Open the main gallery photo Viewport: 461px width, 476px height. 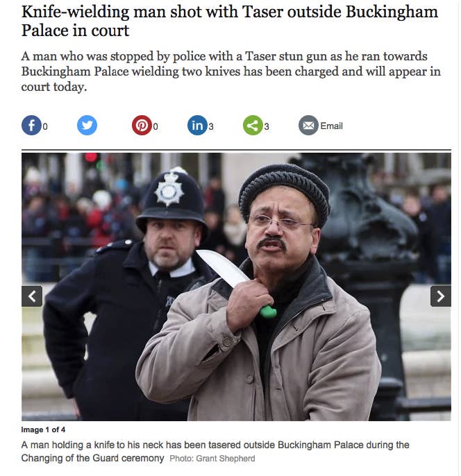click(236, 287)
